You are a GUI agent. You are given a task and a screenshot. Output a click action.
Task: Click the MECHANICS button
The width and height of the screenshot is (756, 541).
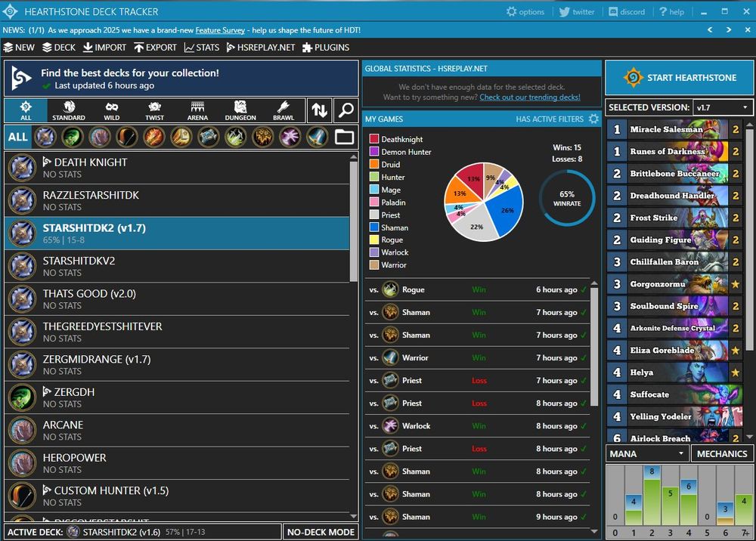(722, 454)
